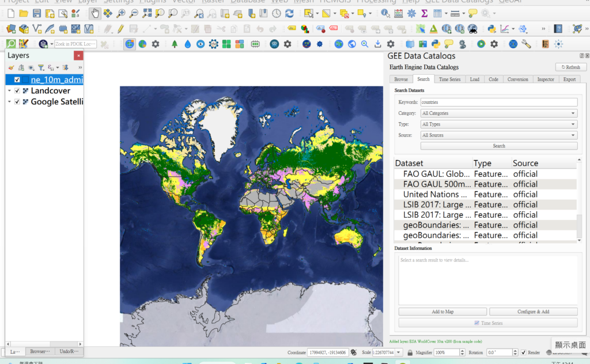Toggle the Google Satellite layer checkbox
The width and height of the screenshot is (590, 364).
pos(17,102)
